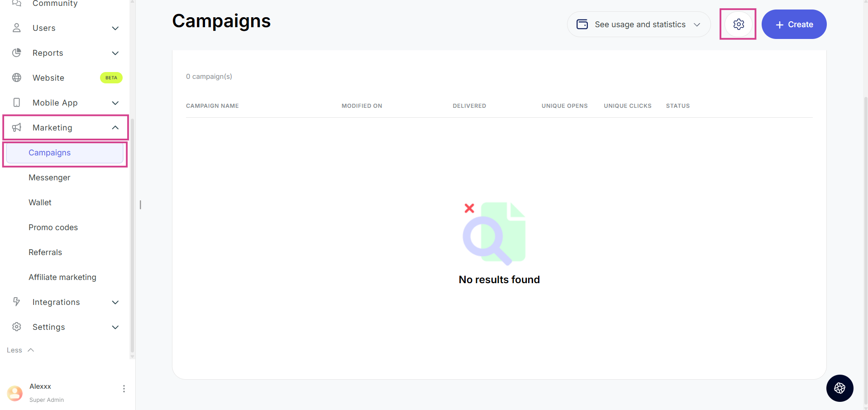The height and width of the screenshot is (410, 868).
Task: Click the sidebar resize handle
Action: [x=140, y=205]
